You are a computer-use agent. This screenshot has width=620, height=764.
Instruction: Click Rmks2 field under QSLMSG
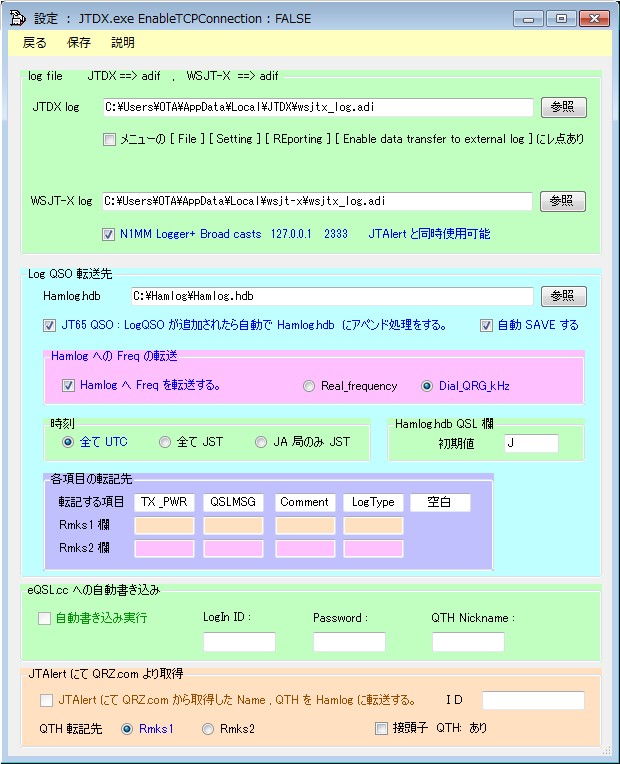(x=233, y=549)
